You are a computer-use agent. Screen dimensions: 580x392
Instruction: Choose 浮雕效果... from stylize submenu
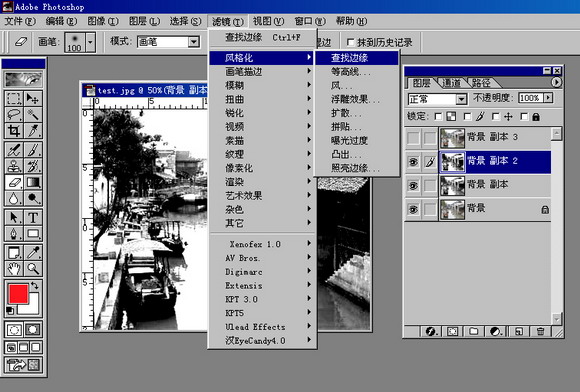point(357,99)
